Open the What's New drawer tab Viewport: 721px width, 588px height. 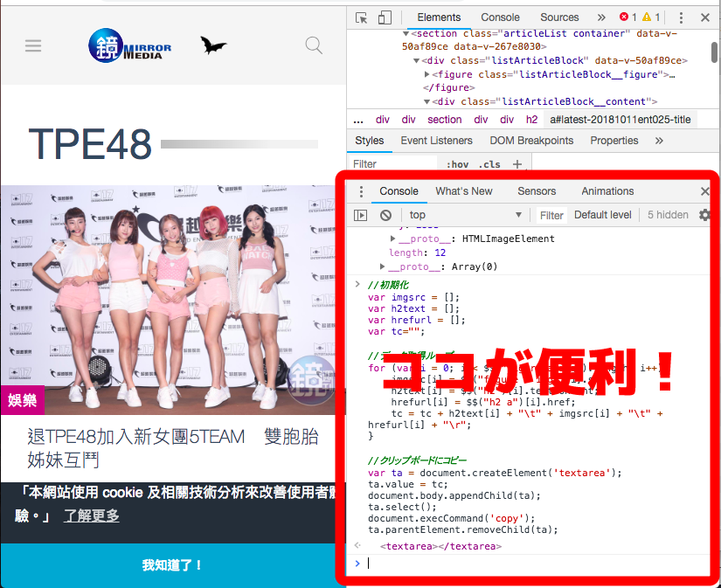[463, 191]
